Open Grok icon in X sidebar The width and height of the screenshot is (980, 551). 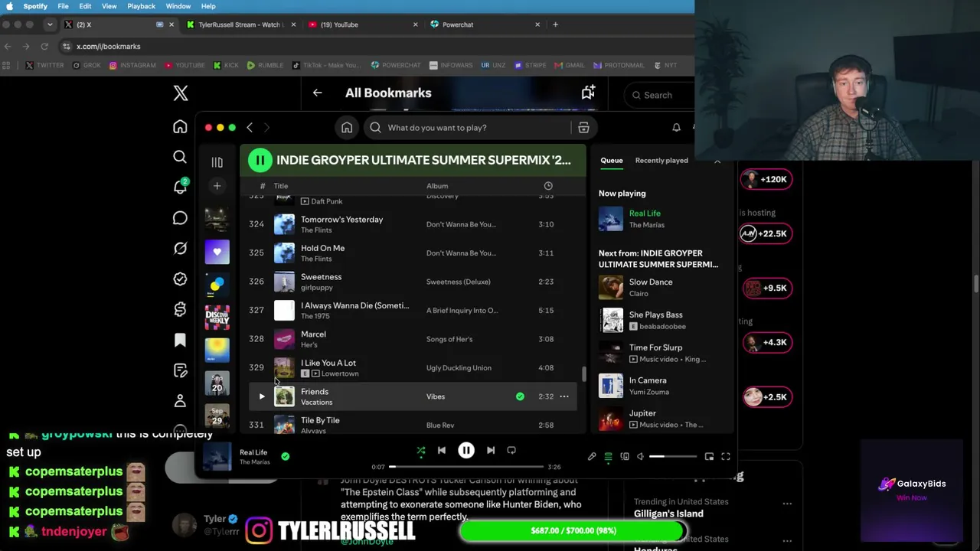coord(180,249)
